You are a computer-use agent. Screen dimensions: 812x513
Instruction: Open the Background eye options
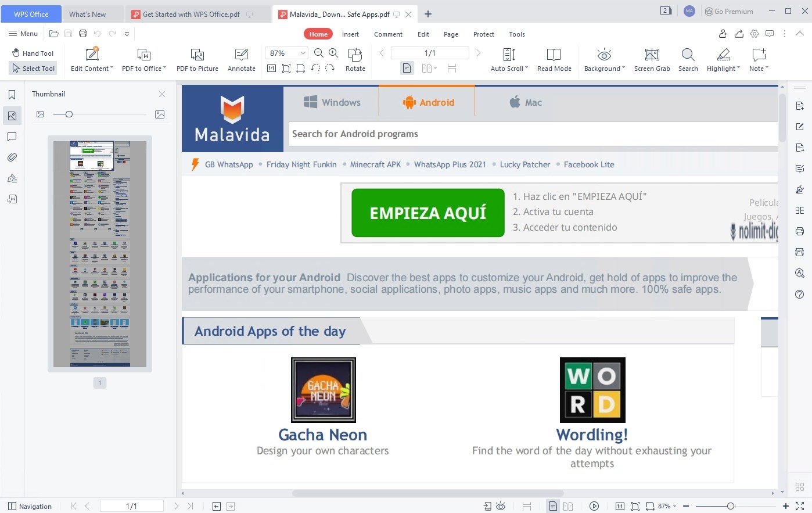605,60
